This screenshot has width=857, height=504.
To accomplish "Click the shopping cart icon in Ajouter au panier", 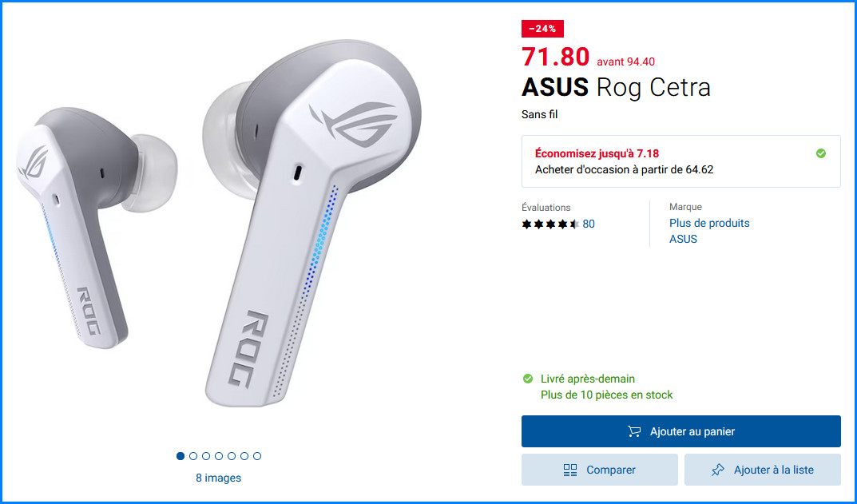I will pyautogui.click(x=634, y=432).
